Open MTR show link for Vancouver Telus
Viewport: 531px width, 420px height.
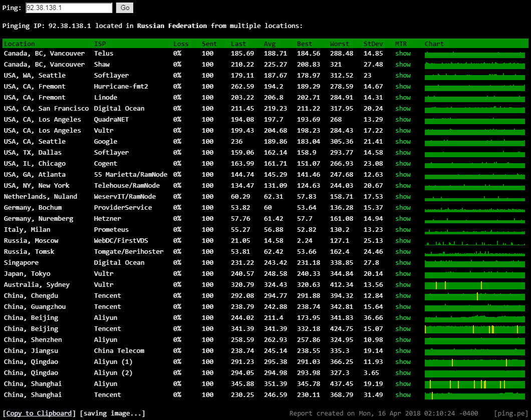(403, 54)
